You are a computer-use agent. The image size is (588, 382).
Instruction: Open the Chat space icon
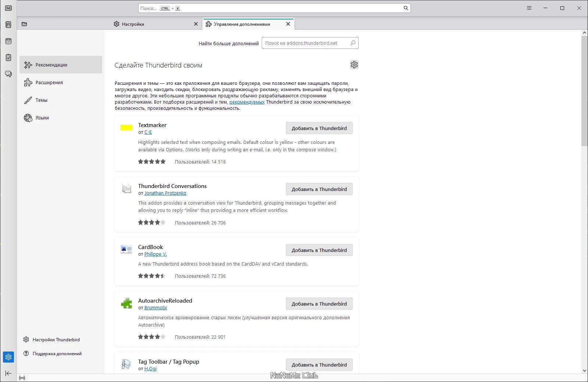(x=8, y=74)
